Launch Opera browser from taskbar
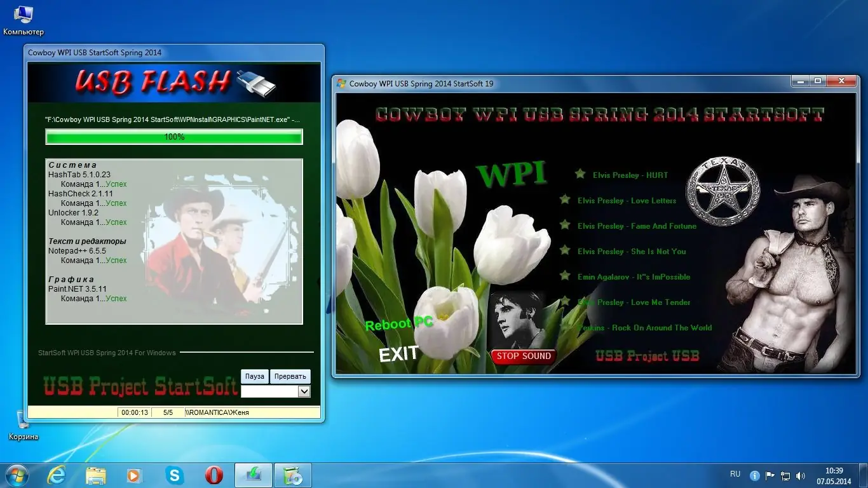 pos(214,475)
